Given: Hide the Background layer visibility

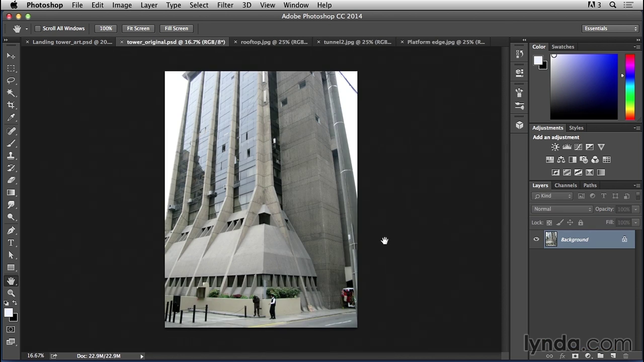Looking at the screenshot, I should [x=536, y=239].
